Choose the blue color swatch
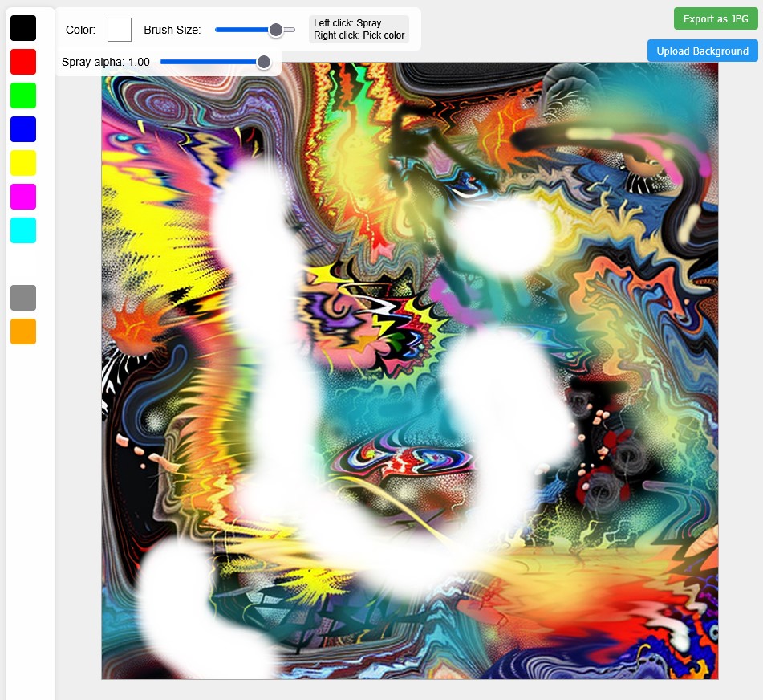The height and width of the screenshot is (700, 763). (x=23, y=129)
